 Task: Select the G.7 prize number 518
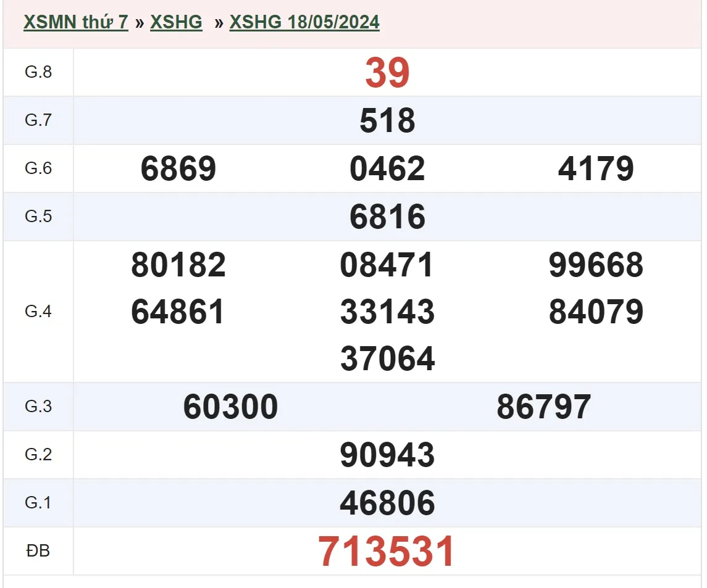click(x=387, y=121)
